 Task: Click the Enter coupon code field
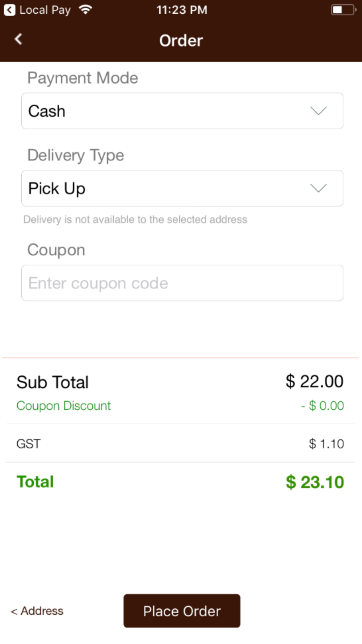(x=182, y=283)
